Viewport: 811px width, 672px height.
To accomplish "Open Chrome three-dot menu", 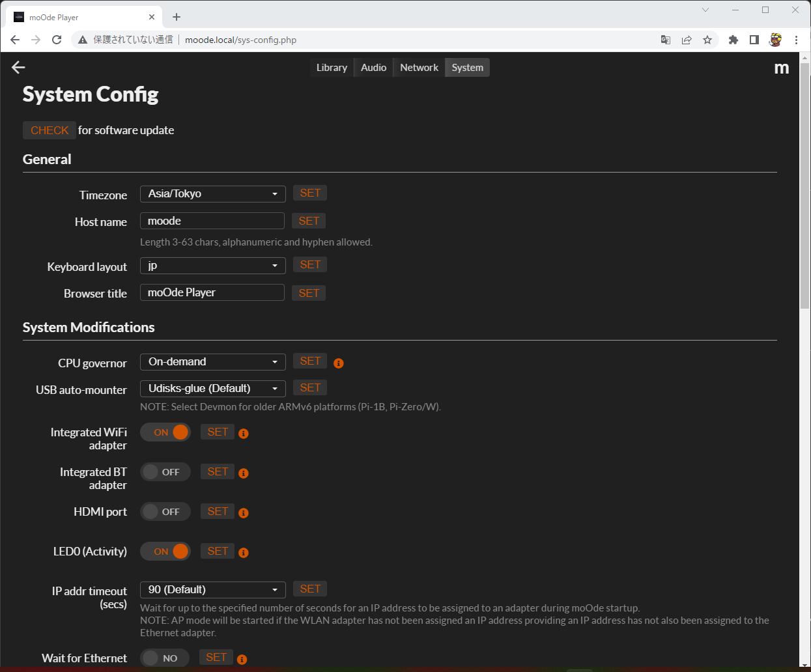I will pos(796,40).
